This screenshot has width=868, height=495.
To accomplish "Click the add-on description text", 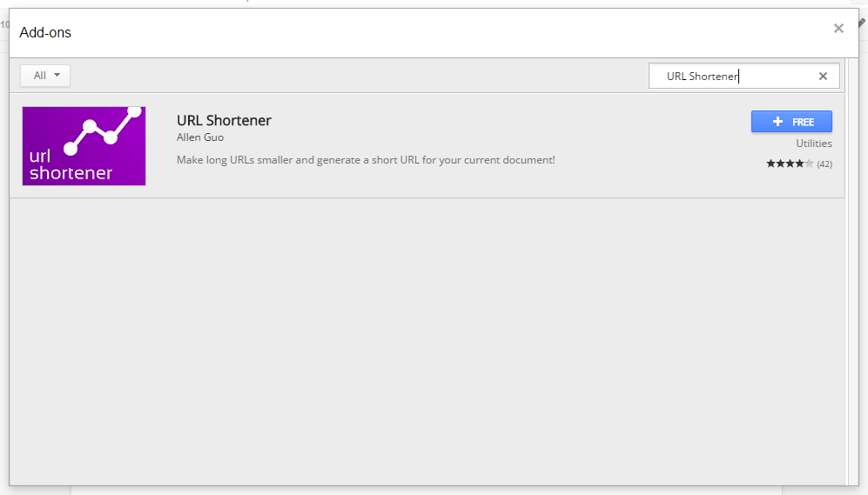I will (x=366, y=160).
